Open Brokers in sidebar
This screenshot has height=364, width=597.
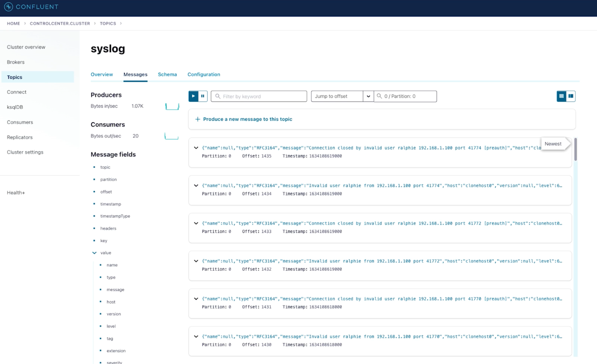click(16, 62)
